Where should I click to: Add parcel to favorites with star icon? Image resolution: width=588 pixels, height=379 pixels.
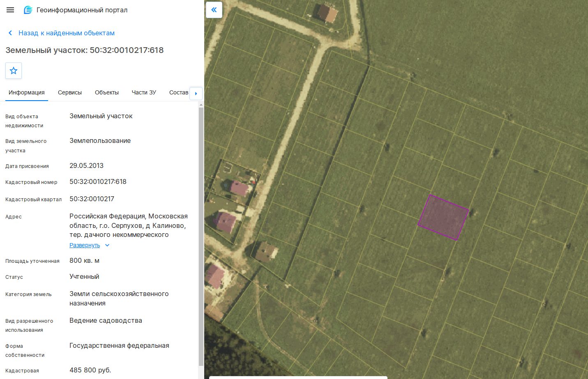point(14,71)
